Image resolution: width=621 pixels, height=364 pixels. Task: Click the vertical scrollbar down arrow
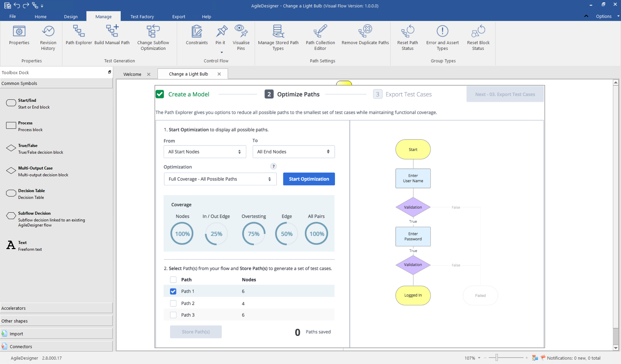[x=616, y=348]
